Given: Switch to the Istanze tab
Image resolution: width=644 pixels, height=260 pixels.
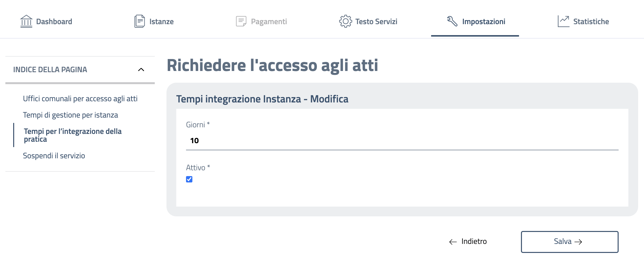Looking at the screenshot, I should tap(161, 22).
